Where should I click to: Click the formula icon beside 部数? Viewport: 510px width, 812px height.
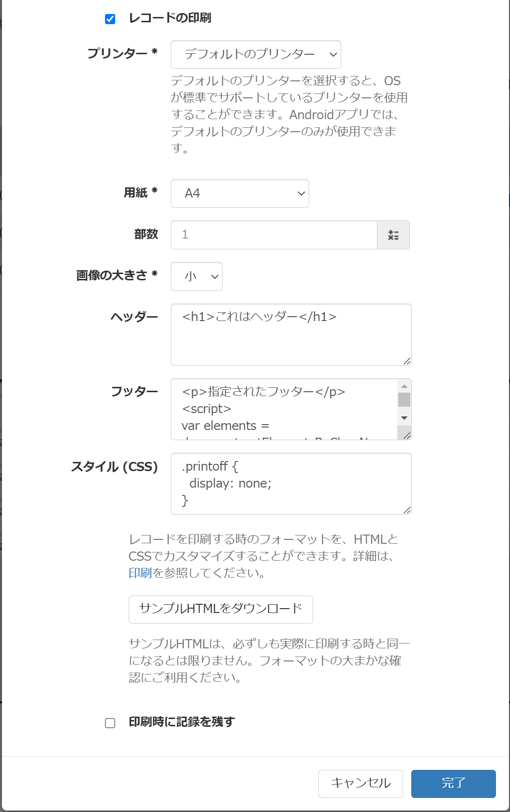(x=393, y=235)
